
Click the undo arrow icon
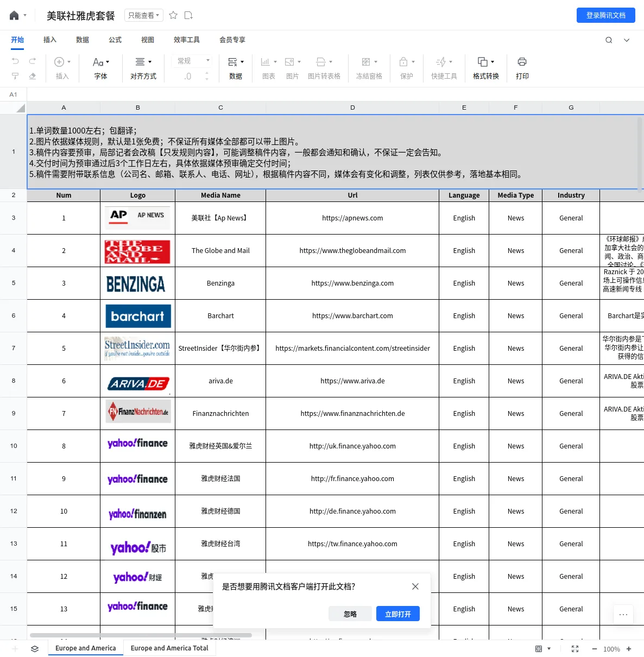(15, 61)
